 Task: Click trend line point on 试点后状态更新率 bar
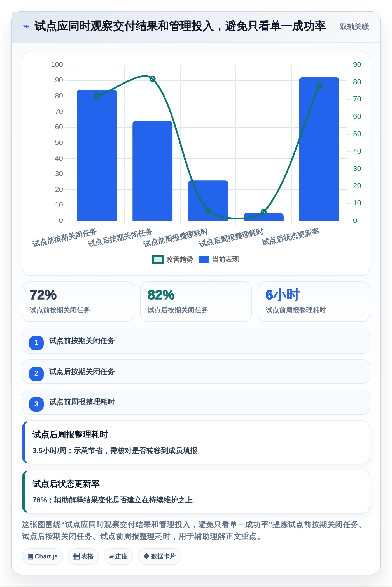click(319, 86)
